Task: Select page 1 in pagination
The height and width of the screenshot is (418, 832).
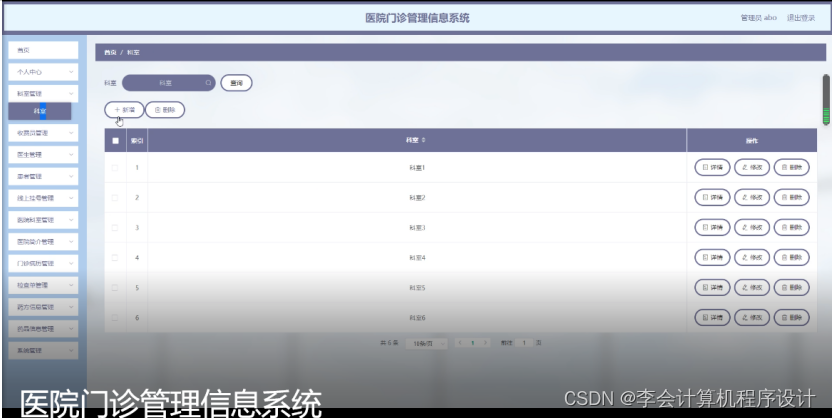Action: [473, 343]
